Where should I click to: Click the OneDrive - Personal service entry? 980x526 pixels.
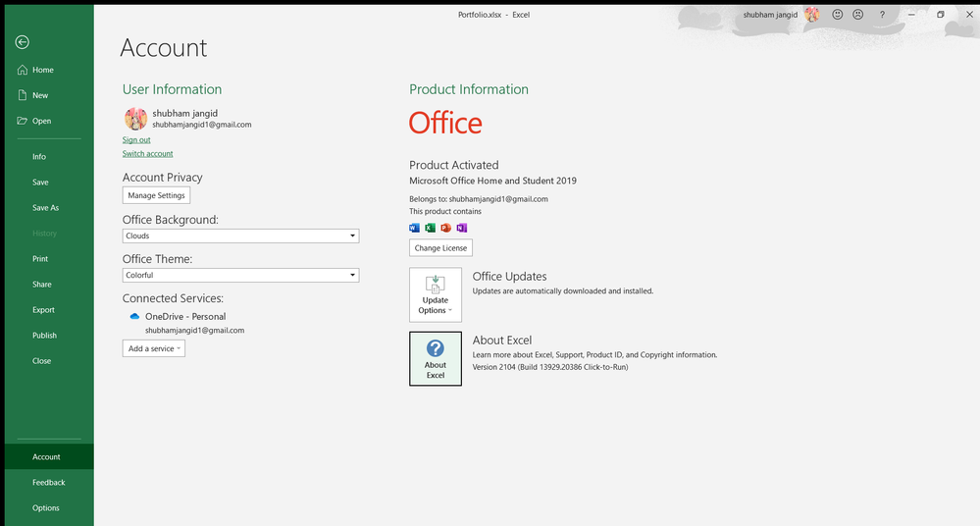coord(185,316)
